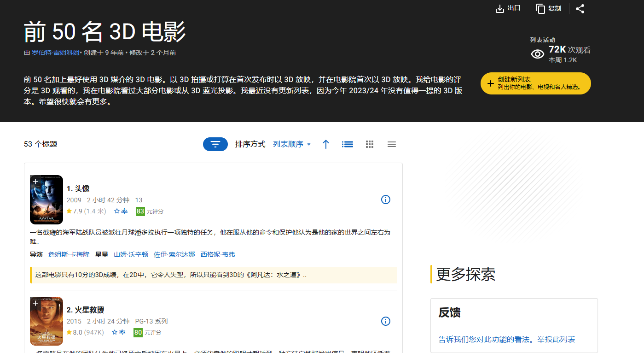Viewport: 644px width, 353px height.
Task: Add Avatar poster to watchlist
Action: (35, 182)
